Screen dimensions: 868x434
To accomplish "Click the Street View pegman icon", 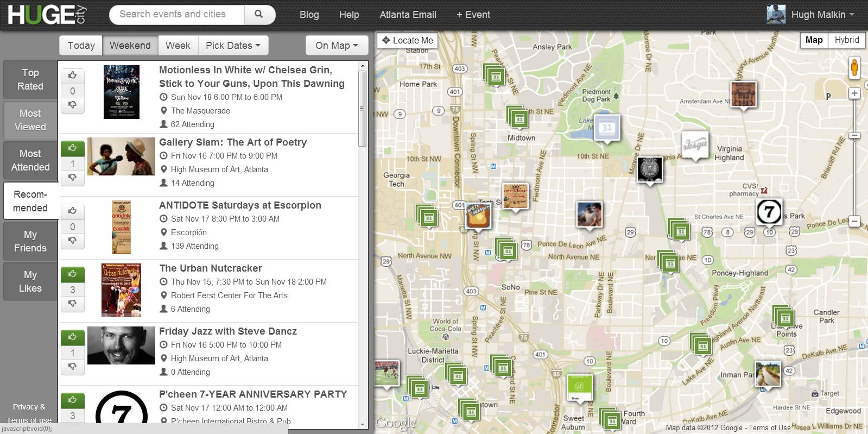I will tap(854, 67).
